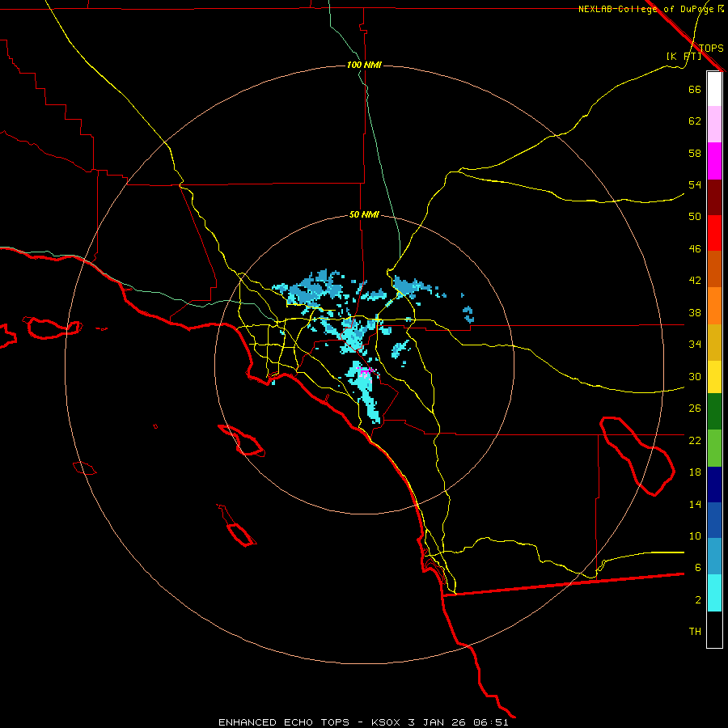
Task: Select the "14" height value
Action: pyautogui.click(x=695, y=504)
